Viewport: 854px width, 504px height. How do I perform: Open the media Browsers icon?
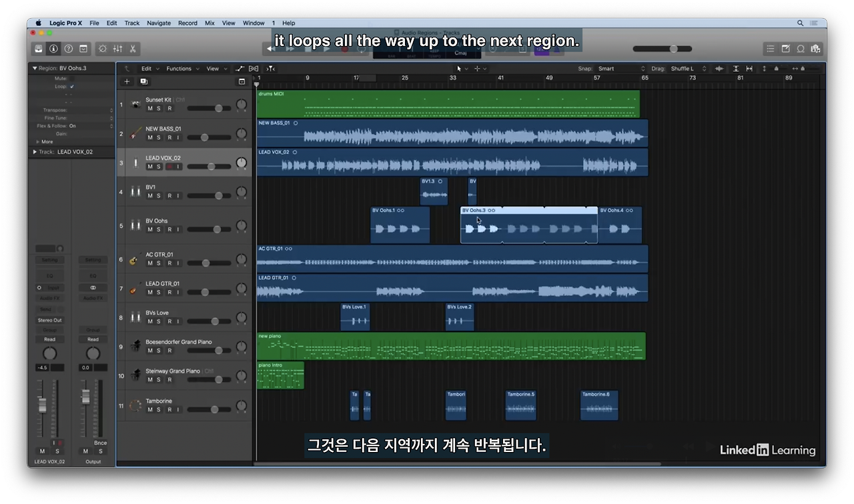coord(815,49)
